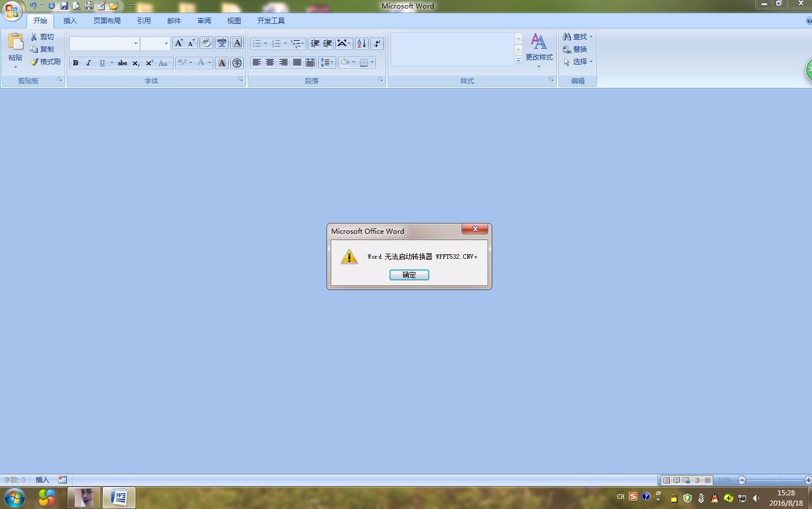
Task: Click the 查找 find button
Action: click(x=577, y=37)
